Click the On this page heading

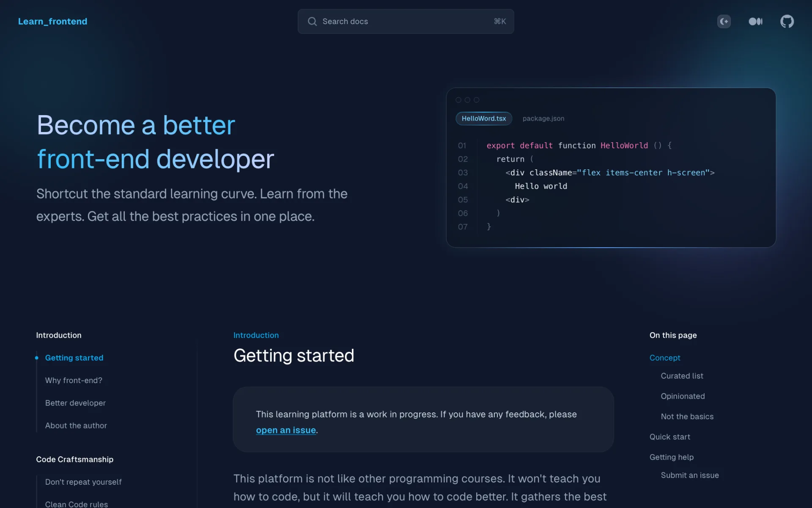click(x=673, y=335)
